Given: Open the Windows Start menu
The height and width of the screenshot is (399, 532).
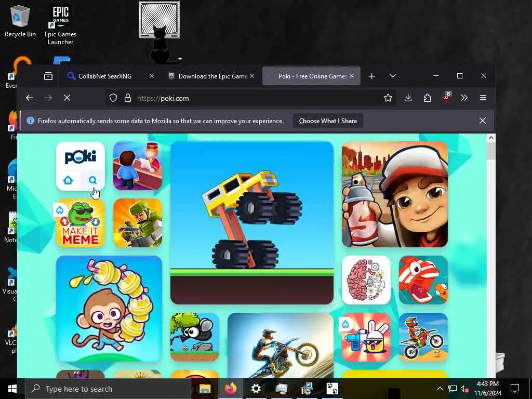Looking at the screenshot, I should (12, 389).
